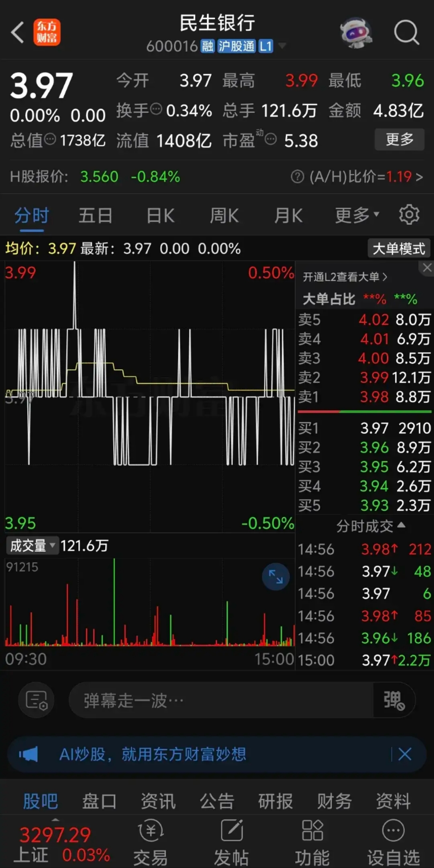Open the 研报 tab
Image resolution: width=434 pixels, height=868 pixels.
coord(276,801)
